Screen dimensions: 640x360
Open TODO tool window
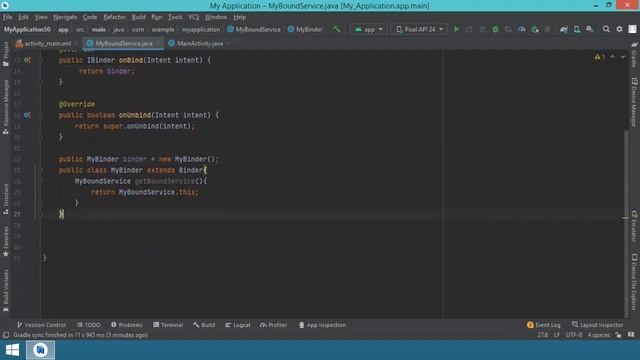89,325
